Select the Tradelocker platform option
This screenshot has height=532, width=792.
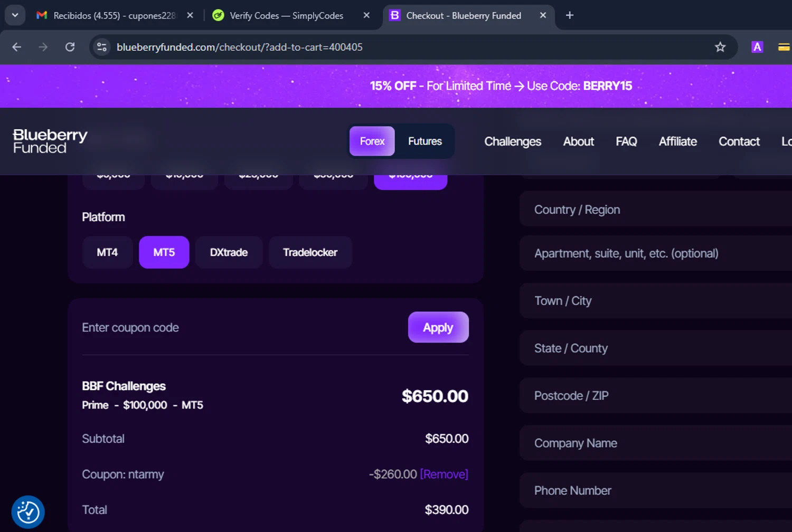tap(310, 252)
